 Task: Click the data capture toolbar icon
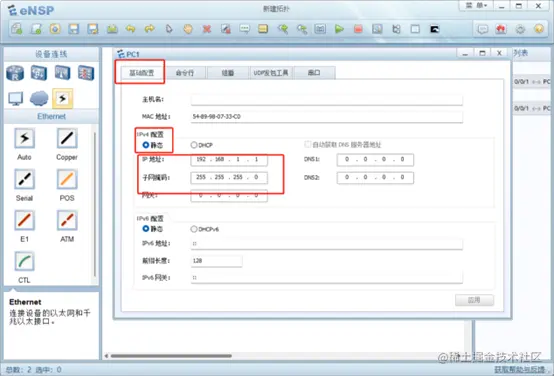click(377, 29)
